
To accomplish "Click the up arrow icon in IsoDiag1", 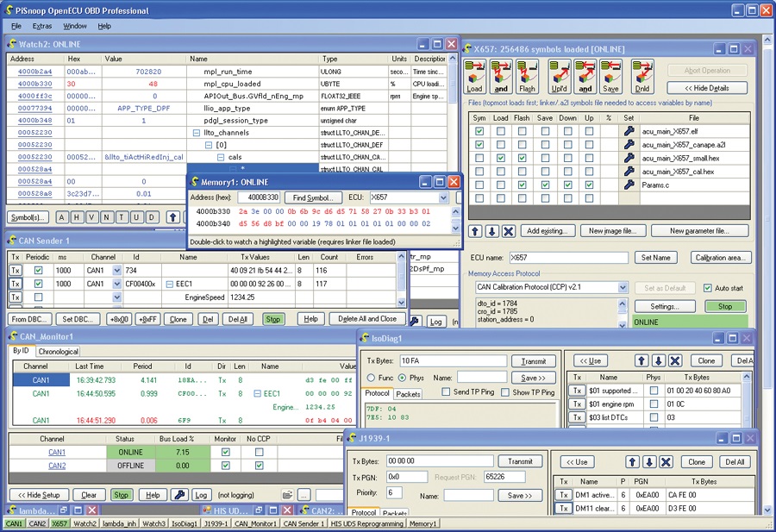I will click(x=641, y=360).
